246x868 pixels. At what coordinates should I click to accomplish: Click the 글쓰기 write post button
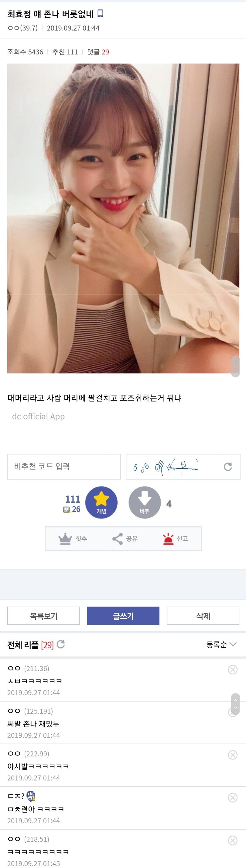pos(123,616)
